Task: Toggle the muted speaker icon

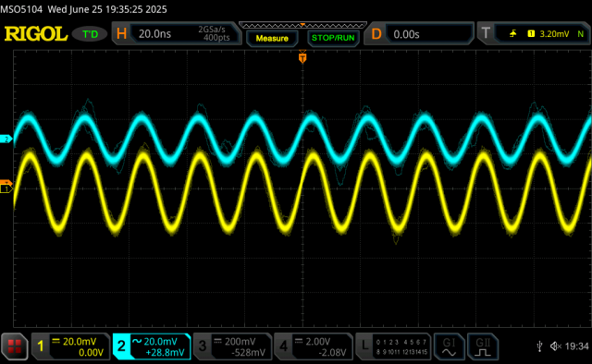Action: (556, 346)
